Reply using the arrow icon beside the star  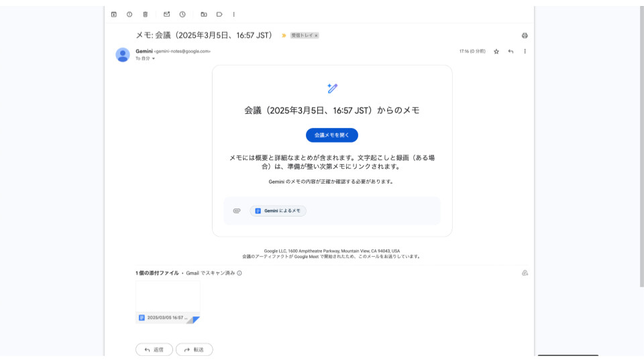point(511,52)
